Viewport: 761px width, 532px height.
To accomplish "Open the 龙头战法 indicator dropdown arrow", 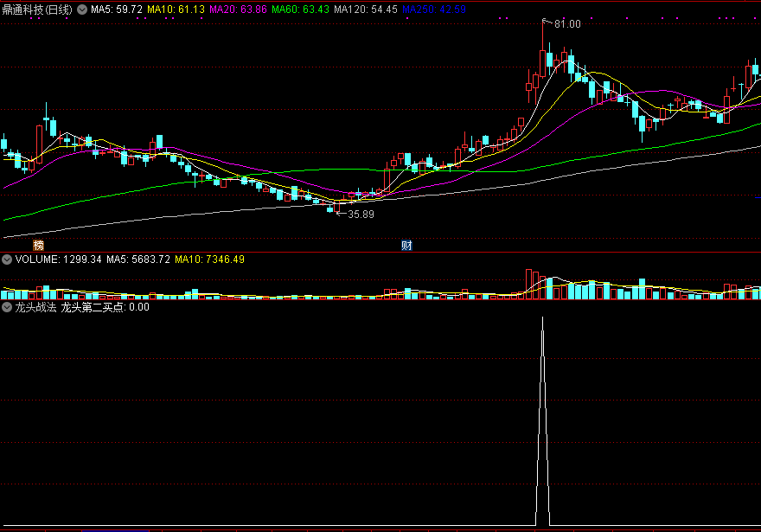I will pyautogui.click(x=7, y=307).
